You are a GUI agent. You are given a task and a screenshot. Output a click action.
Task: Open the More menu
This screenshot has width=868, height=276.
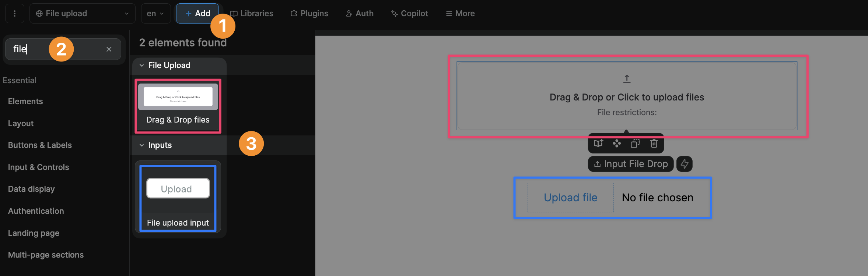point(460,13)
